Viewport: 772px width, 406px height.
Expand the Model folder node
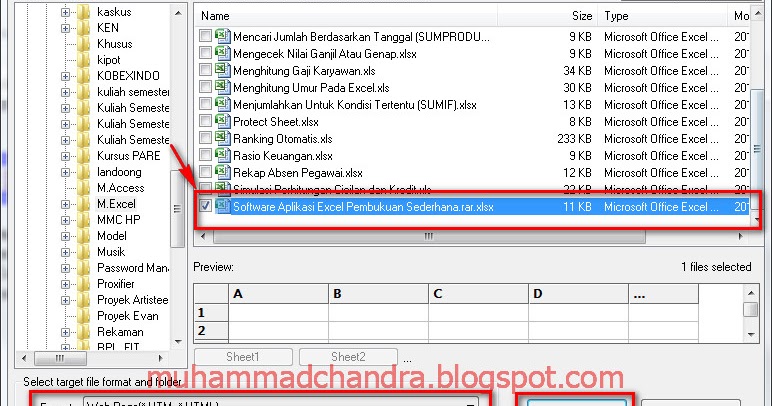coord(65,236)
